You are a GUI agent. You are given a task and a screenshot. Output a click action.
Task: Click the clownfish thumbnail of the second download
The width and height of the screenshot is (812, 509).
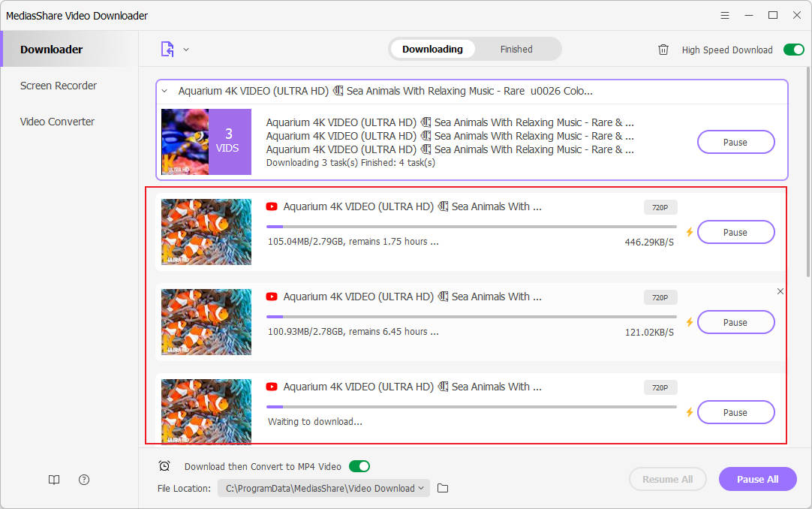coord(206,322)
